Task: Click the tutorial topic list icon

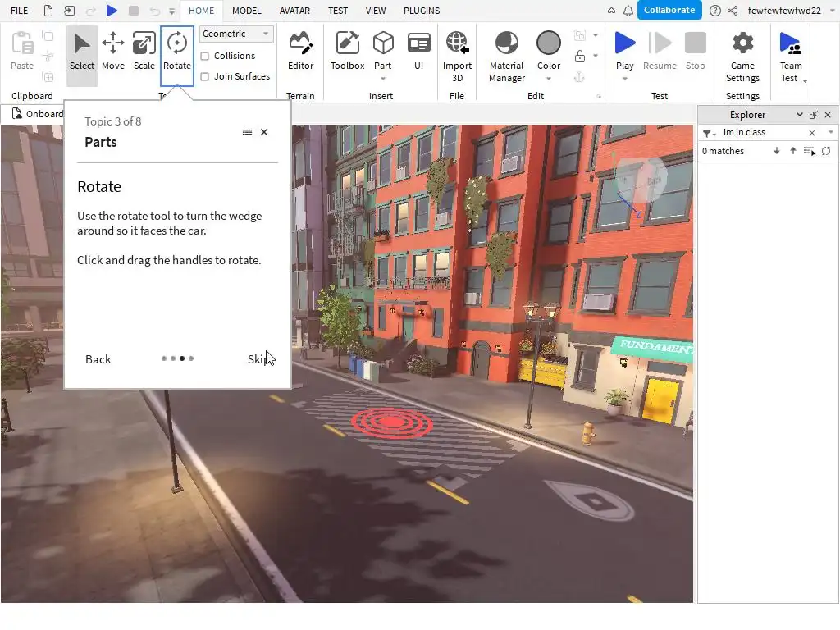Action: 247,132
